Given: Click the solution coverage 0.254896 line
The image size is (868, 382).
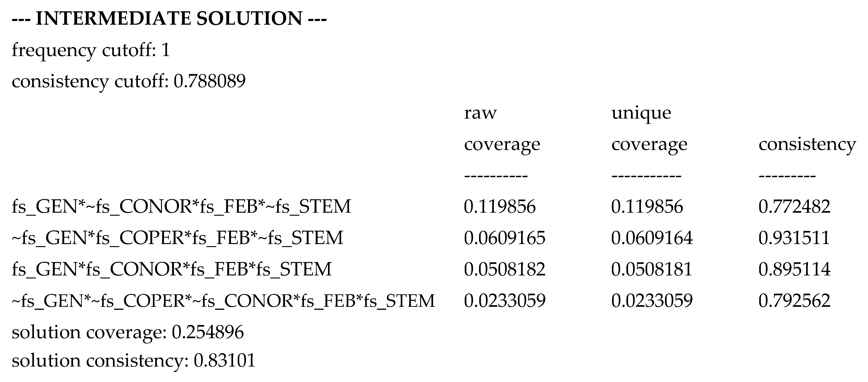Looking at the screenshot, I should tap(128, 332).
